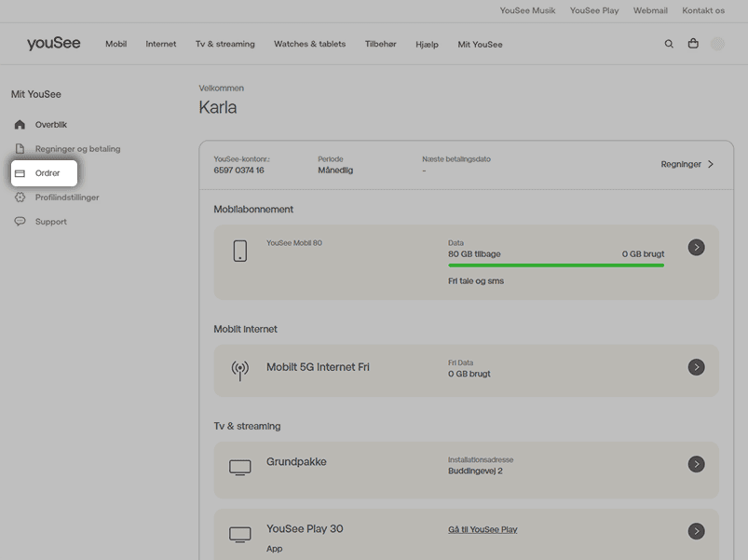The height and width of the screenshot is (560, 748).
Task: Click the Overblik home icon
Action: coord(20,125)
